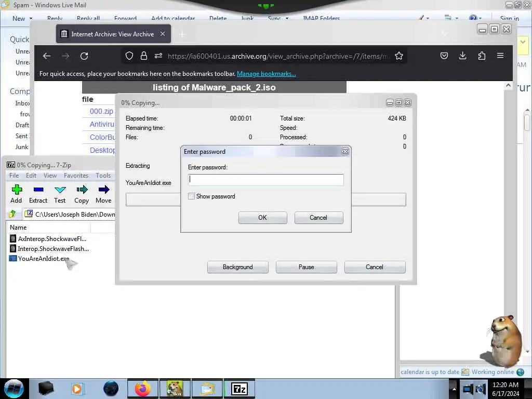Click the Windows Live Mail taskbar button

tap(207, 389)
